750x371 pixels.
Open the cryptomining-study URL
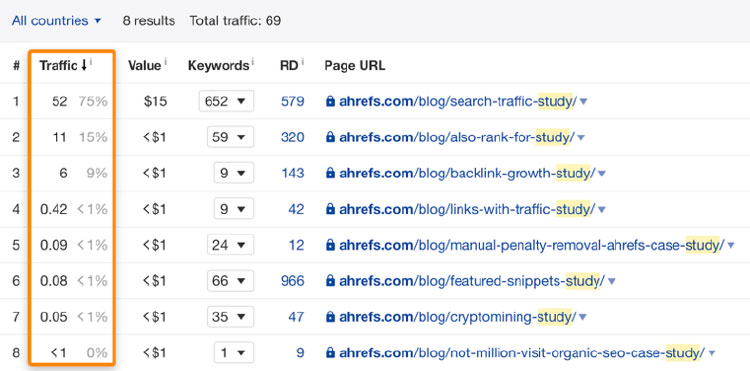[458, 317]
